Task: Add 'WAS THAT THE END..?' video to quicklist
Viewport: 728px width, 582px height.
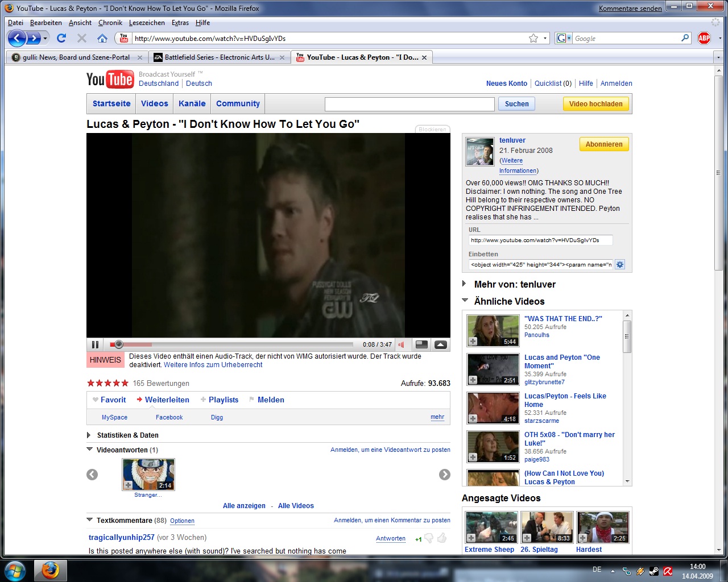Action: 473,342
